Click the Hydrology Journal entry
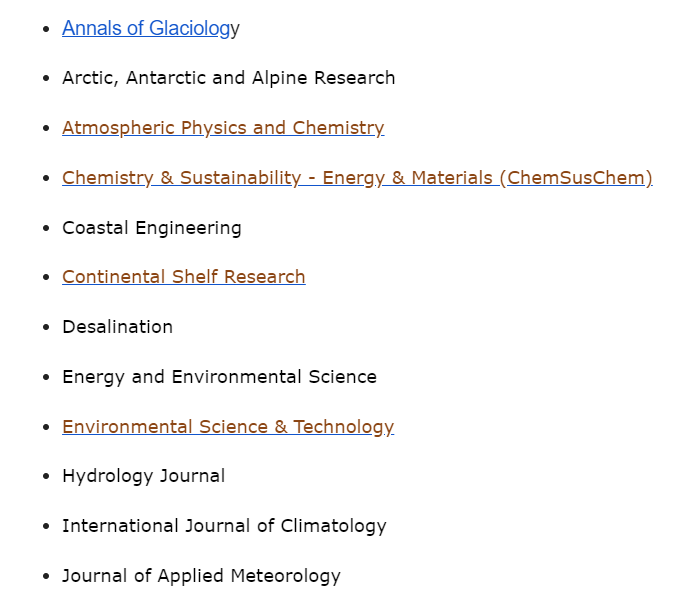 pyautogui.click(x=143, y=476)
